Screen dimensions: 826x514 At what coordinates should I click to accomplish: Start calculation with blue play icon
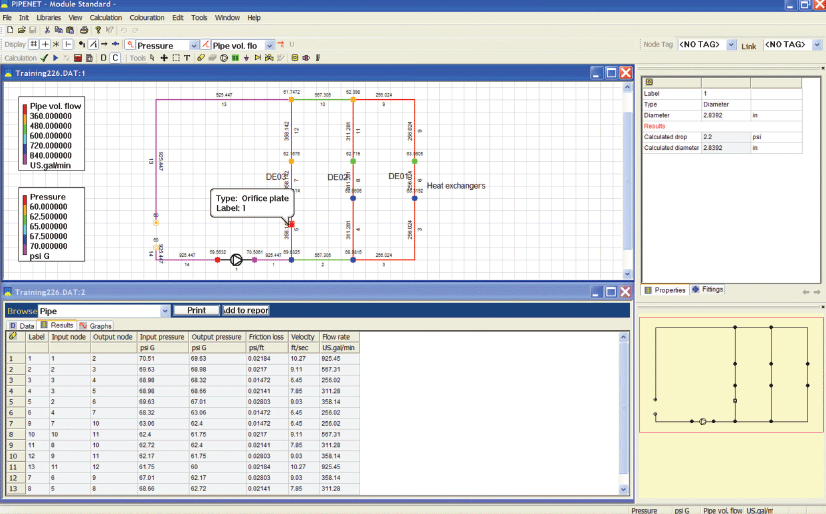[55, 58]
